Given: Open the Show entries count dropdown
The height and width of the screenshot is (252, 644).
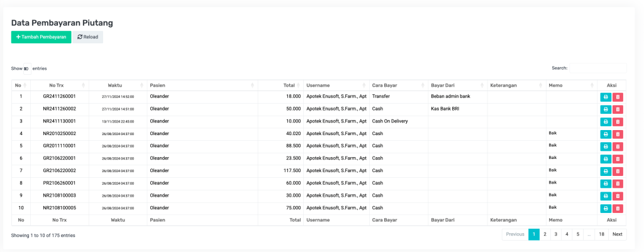Looking at the screenshot, I should 26,68.
